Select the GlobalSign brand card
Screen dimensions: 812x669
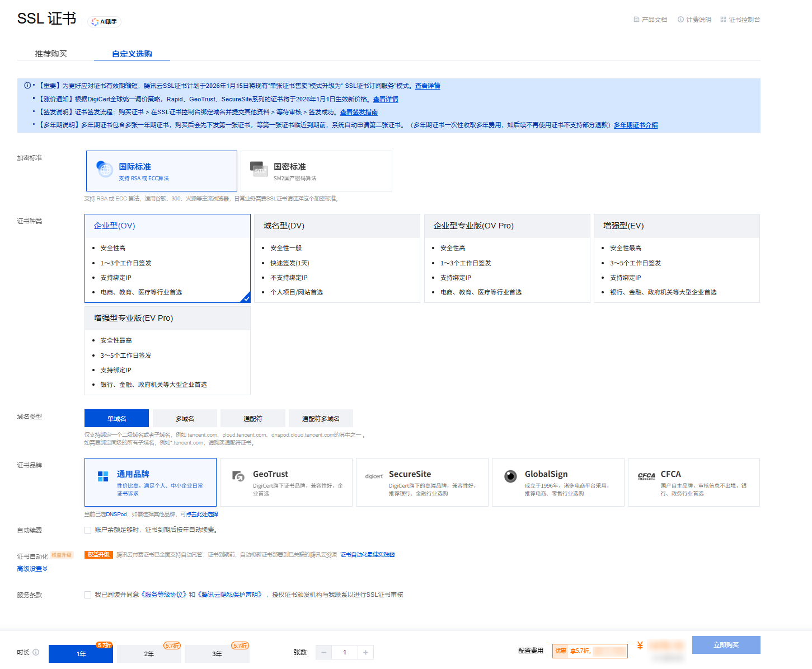click(x=558, y=482)
